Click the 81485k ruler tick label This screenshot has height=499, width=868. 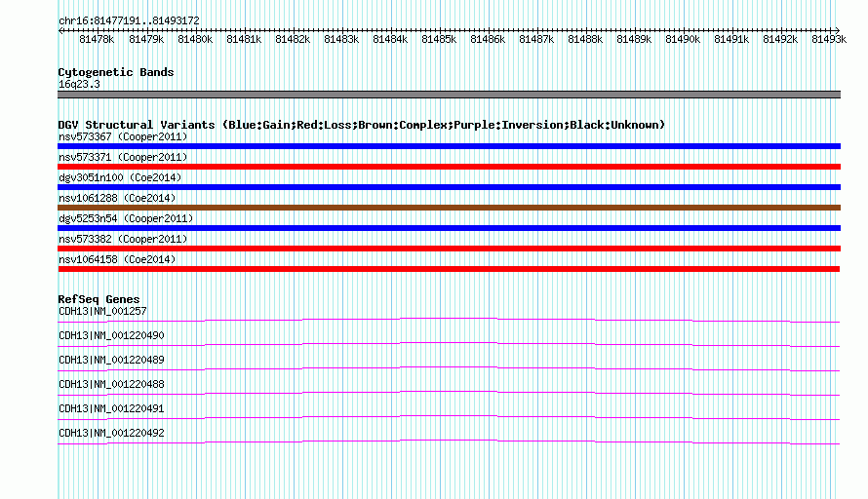click(439, 39)
